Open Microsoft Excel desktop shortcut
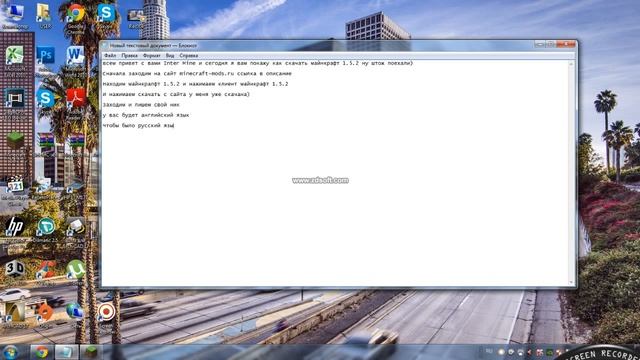 coord(15,55)
